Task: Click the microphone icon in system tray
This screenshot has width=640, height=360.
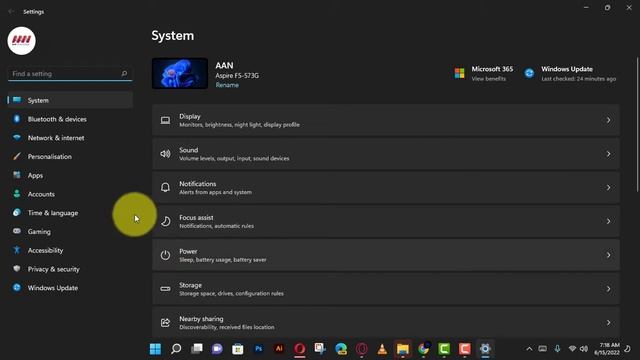Action: pyautogui.click(x=558, y=349)
